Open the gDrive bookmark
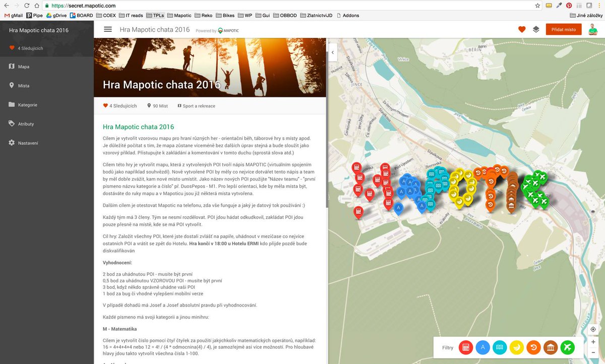The height and width of the screenshot is (364, 605). [x=56, y=15]
